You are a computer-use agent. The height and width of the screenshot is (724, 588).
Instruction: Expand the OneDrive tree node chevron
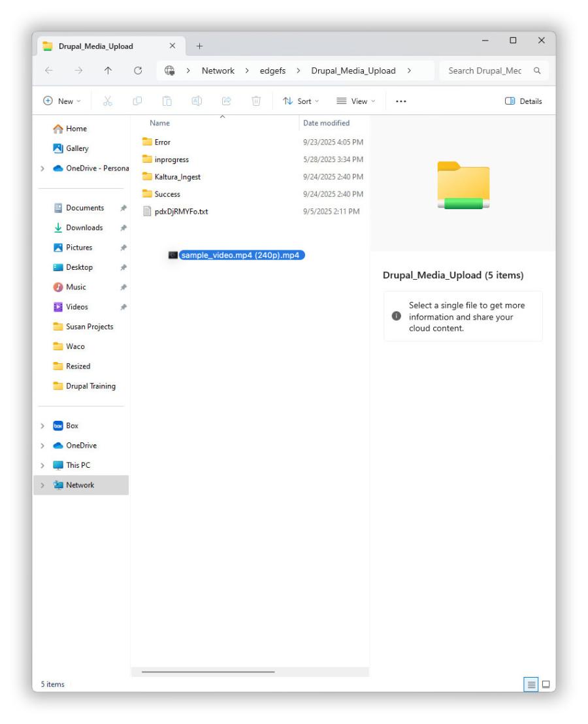click(42, 446)
